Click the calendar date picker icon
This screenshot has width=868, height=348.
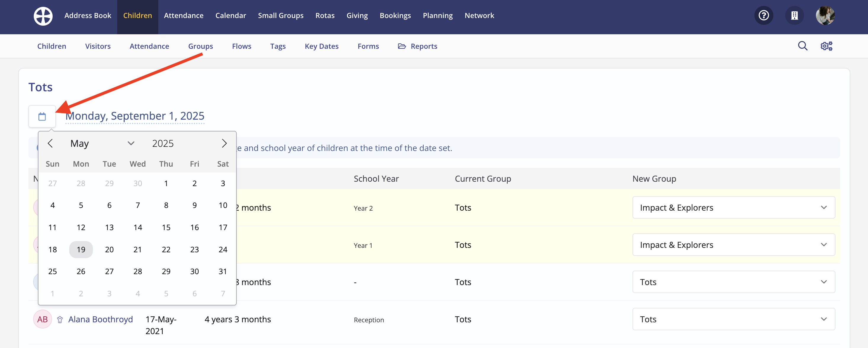(x=42, y=116)
